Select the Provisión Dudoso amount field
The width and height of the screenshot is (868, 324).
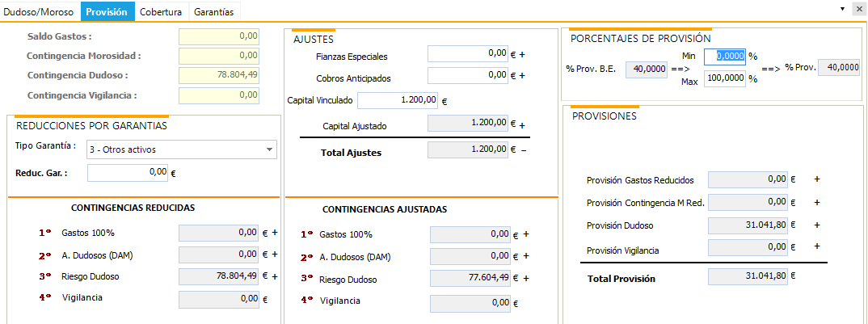(748, 226)
